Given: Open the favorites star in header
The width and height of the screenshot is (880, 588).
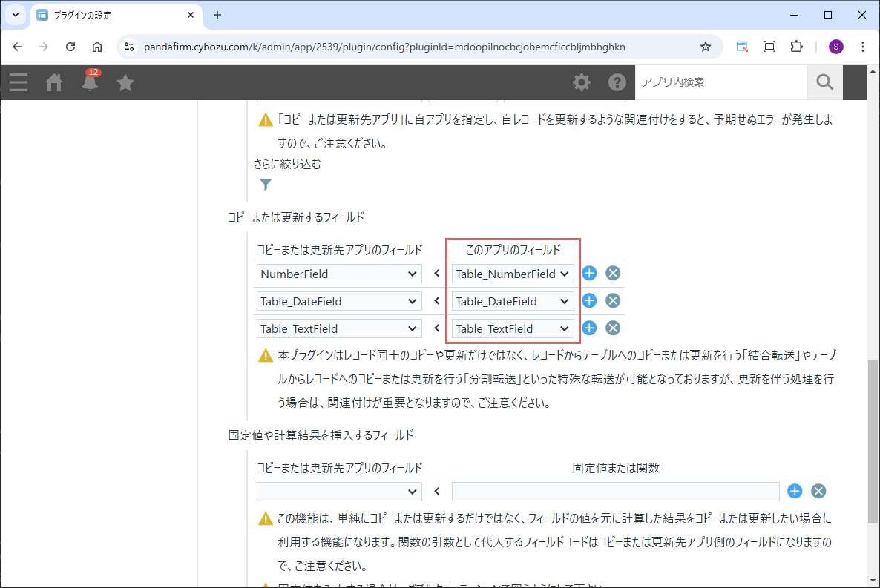Looking at the screenshot, I should (125, 82).
